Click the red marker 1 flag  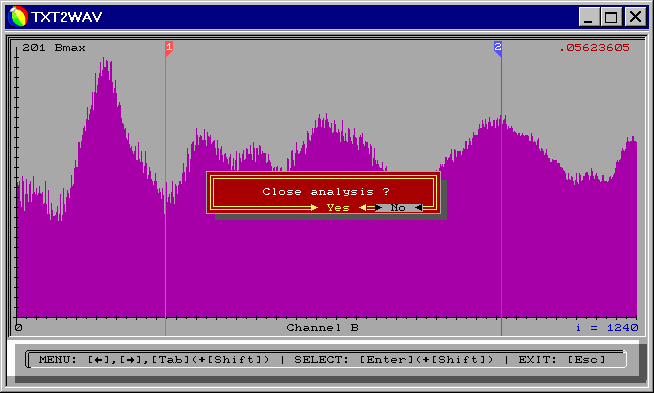tap(169, 48)
